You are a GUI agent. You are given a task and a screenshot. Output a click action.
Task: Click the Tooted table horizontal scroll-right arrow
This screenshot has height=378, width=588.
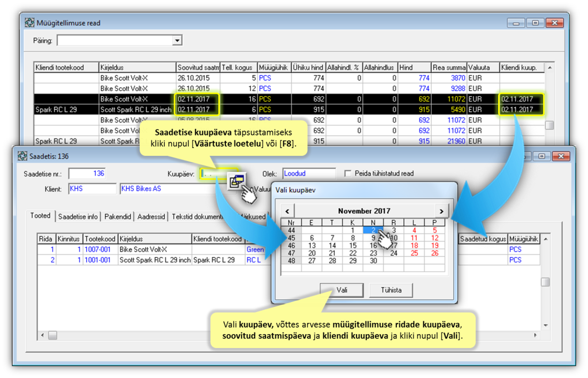[535, 335]
